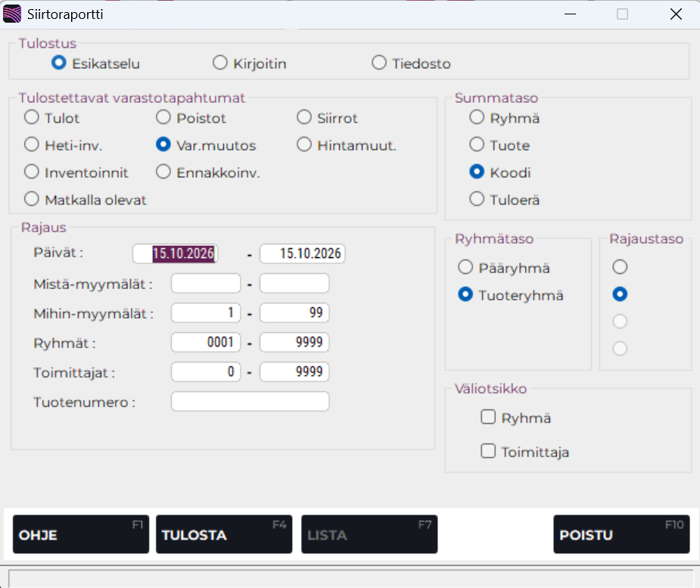
Task: Click the Päivät end date field
Action: 302,254
